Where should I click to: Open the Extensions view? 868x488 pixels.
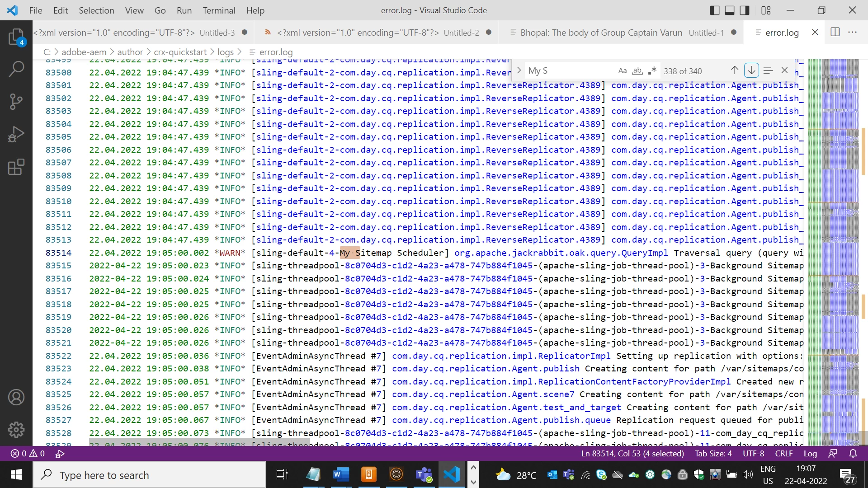[x=16, y=167]
